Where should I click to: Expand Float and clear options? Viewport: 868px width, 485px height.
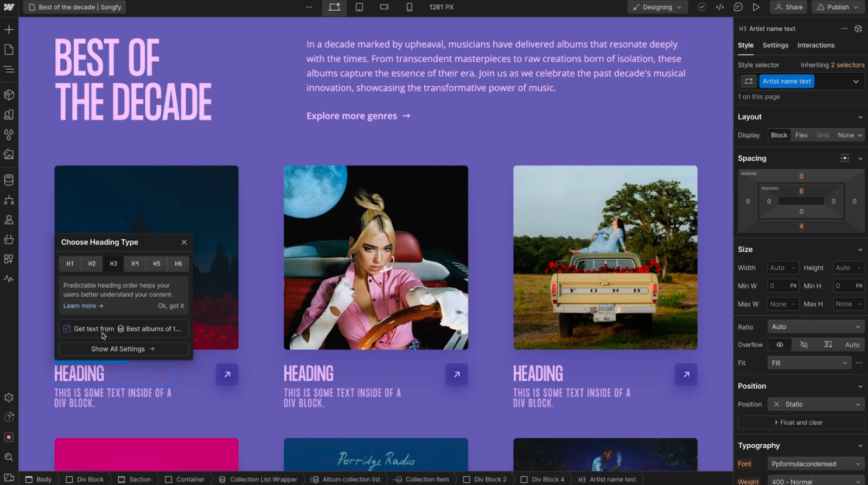(x=801, y=423)
